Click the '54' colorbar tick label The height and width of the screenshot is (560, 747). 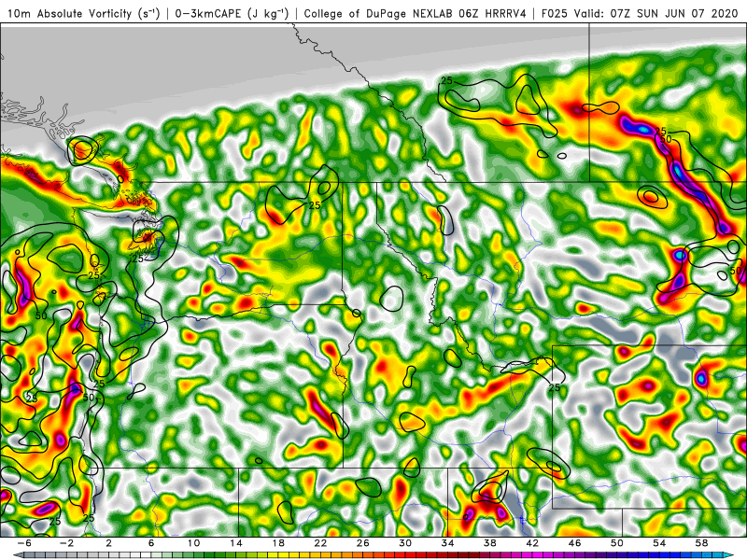[659, 543]
